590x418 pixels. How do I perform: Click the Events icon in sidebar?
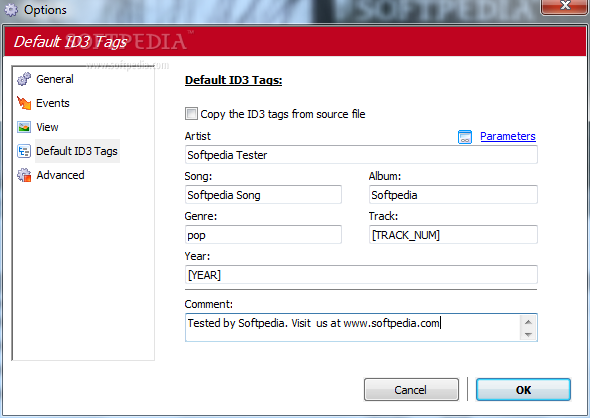pos(24,103)
